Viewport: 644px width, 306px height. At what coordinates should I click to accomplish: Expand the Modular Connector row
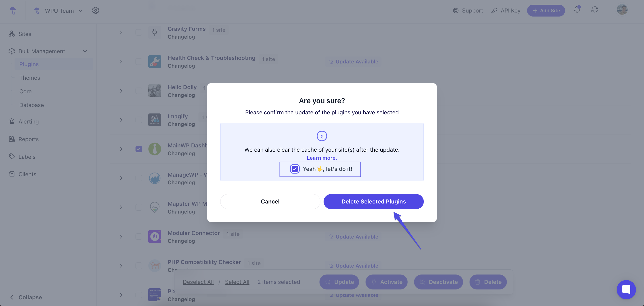click(x=121, y=237)
